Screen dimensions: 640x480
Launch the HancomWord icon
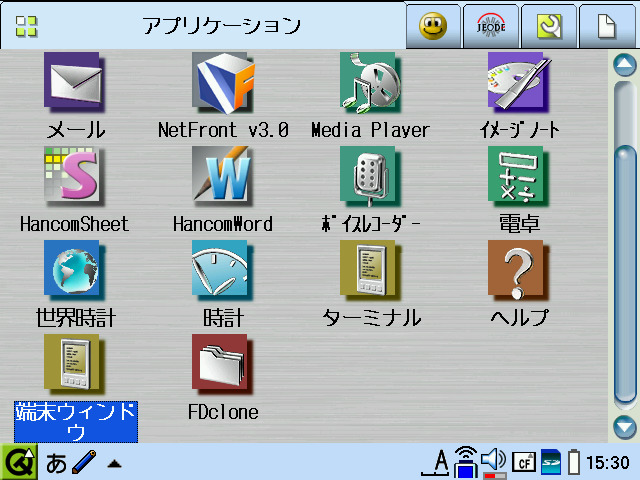pos(223,176)
